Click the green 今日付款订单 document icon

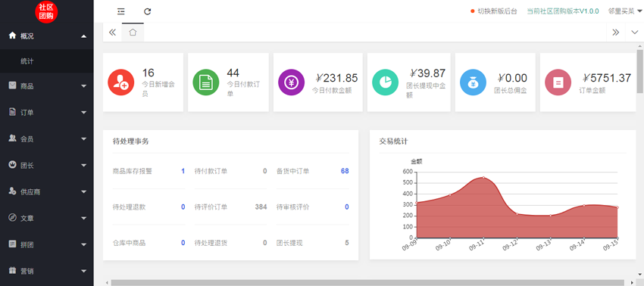[x=206, y=82]
